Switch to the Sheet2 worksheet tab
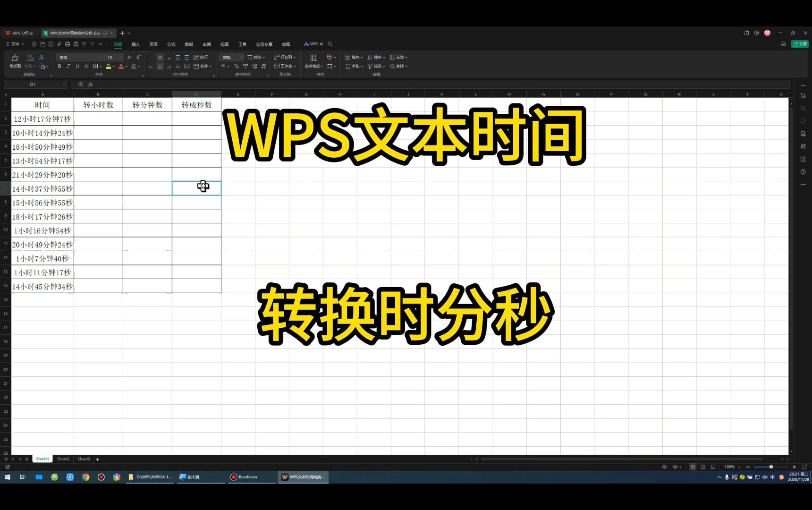 click(63, 459)
